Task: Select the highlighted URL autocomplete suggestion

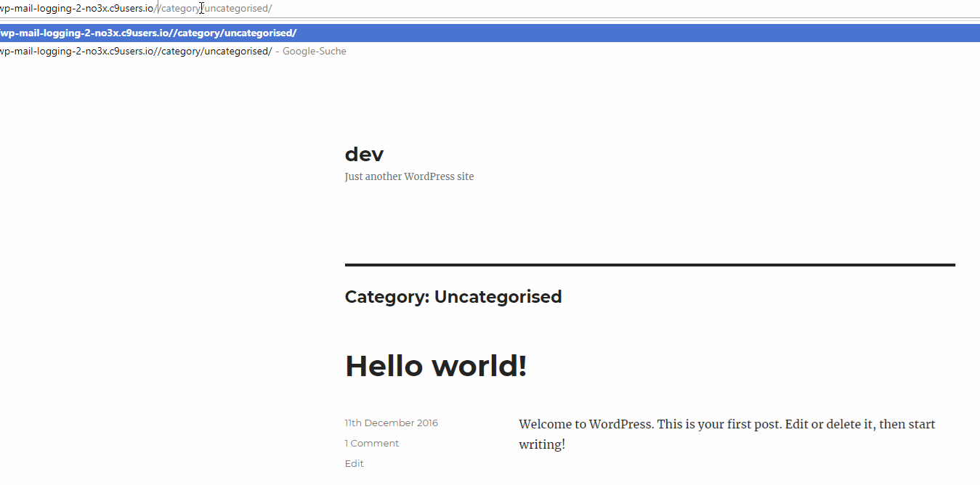Action: click(490, 33)
